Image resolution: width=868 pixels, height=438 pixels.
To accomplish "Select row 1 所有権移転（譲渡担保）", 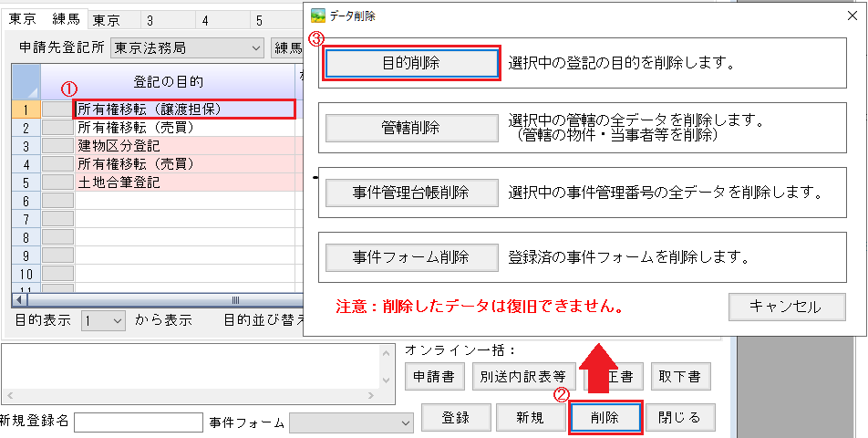I will (x=184, y=109).
